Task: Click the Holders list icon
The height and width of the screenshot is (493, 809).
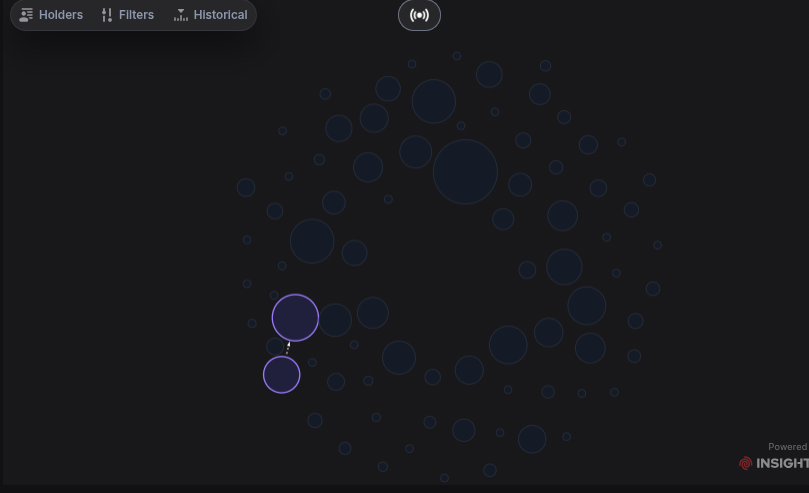Action: [26, 15]
